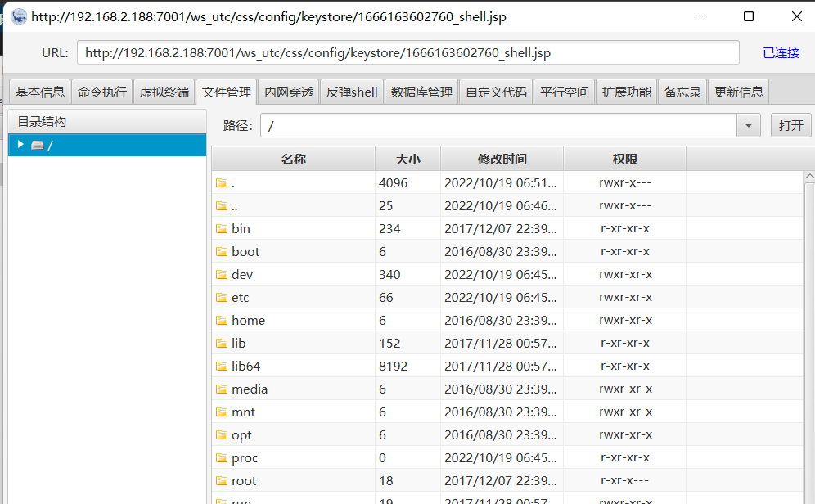Click the size value 152 of lib

pos(389,343)
